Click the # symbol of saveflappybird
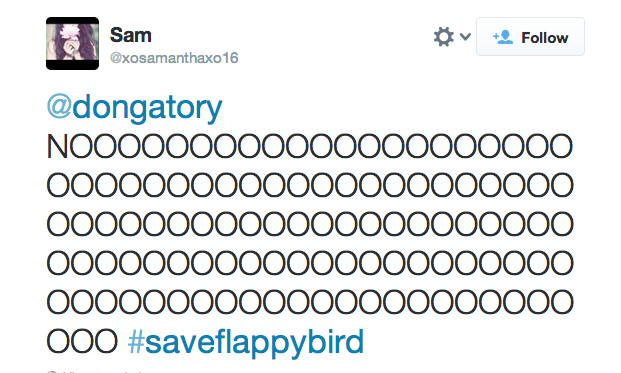Screen dimensions: 621x373 pos(136,342)
